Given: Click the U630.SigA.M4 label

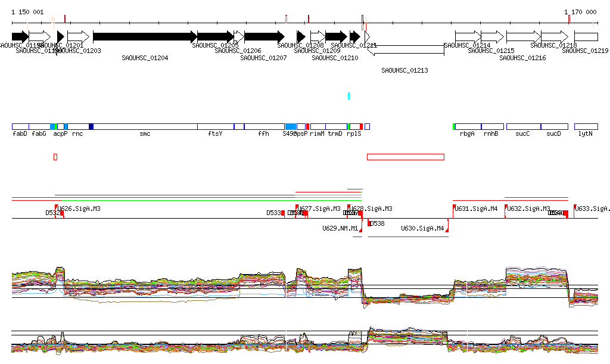Looking at the screenshot, I should 422,229.
